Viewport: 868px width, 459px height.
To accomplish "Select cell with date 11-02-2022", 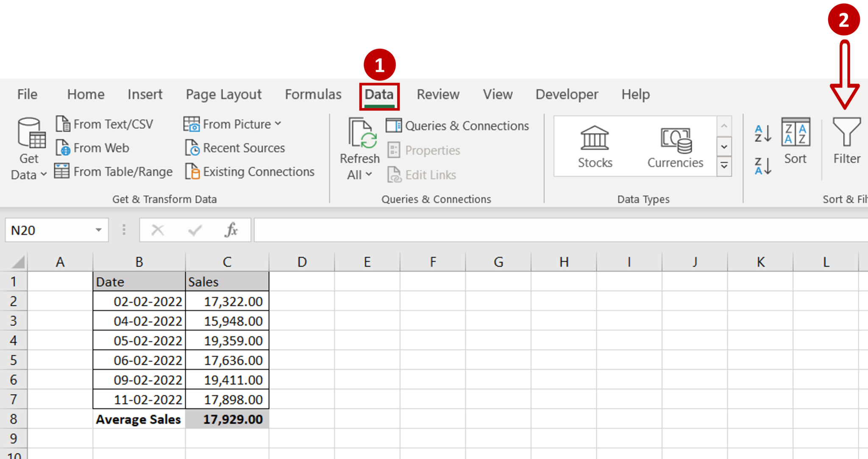I will click(139, 399).
